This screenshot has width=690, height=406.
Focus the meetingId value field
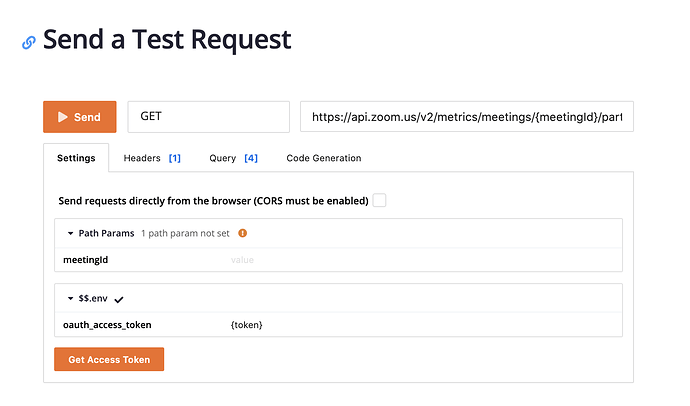point(420,260)
